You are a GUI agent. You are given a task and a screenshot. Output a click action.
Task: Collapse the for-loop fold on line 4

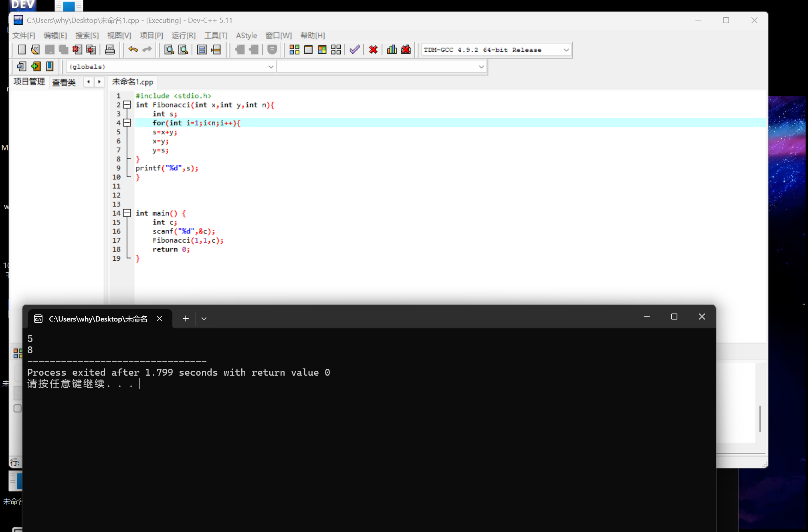[x=127, y=123]
